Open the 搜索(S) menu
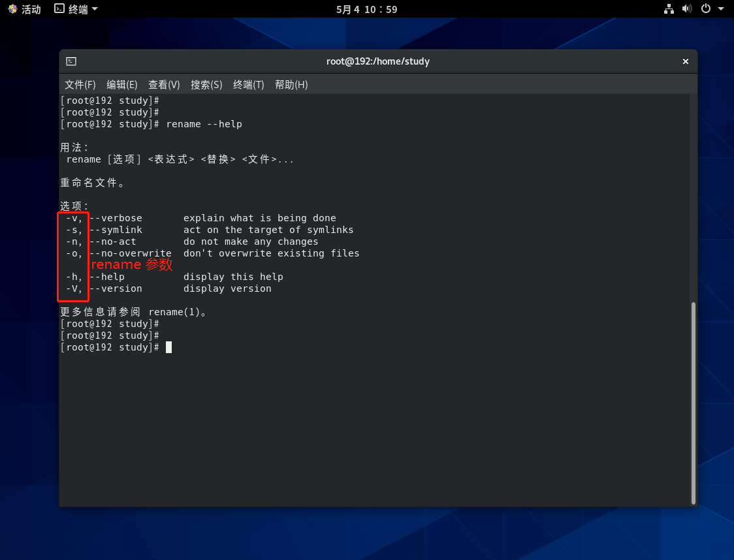734x560 pixels. tap(206, 85)
